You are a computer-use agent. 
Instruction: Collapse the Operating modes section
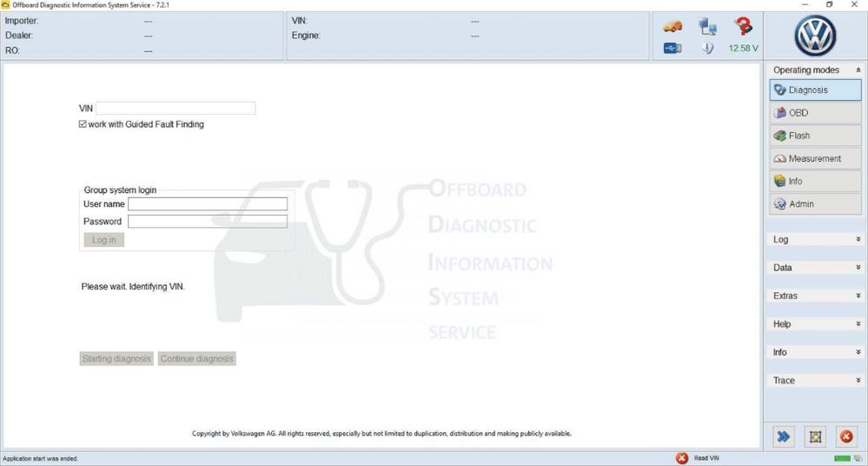[x=858, y=70]
